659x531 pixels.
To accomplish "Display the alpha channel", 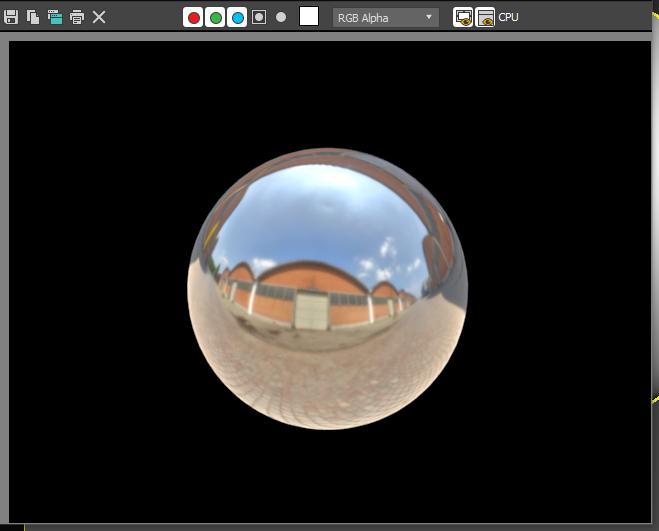I will click(x=259, y=17).
